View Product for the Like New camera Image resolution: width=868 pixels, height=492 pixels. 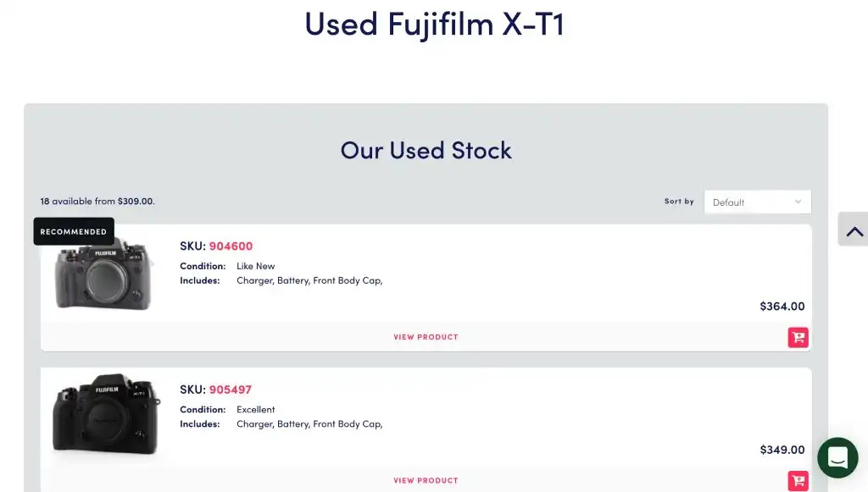pyautogui.click(x=426, y=337)
